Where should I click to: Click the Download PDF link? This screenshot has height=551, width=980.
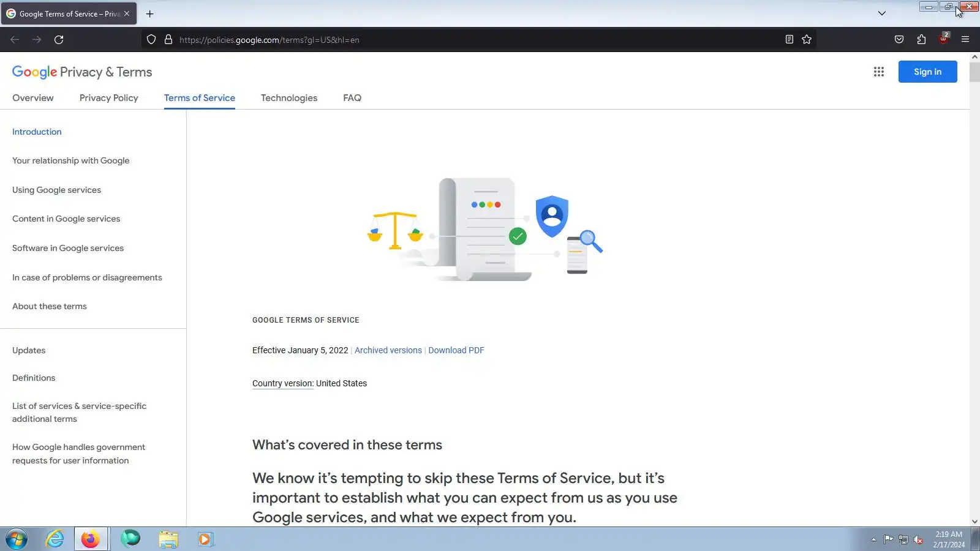pyautogui.click(x=456, y=350)
